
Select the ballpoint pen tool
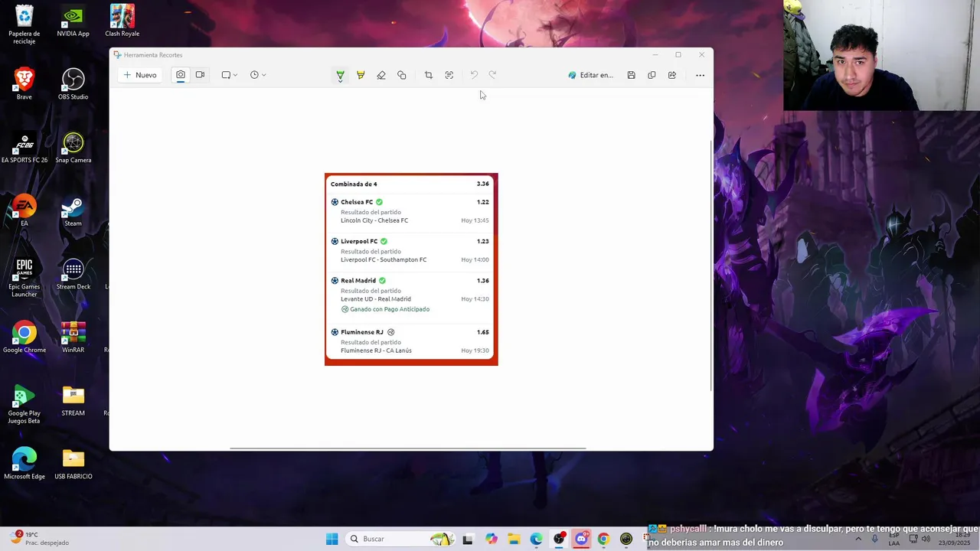340,75
